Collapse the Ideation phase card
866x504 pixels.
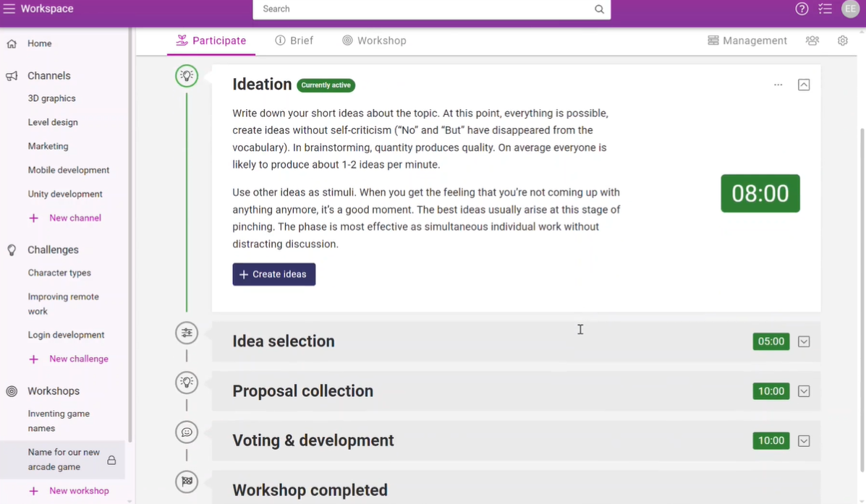[804, 85]
